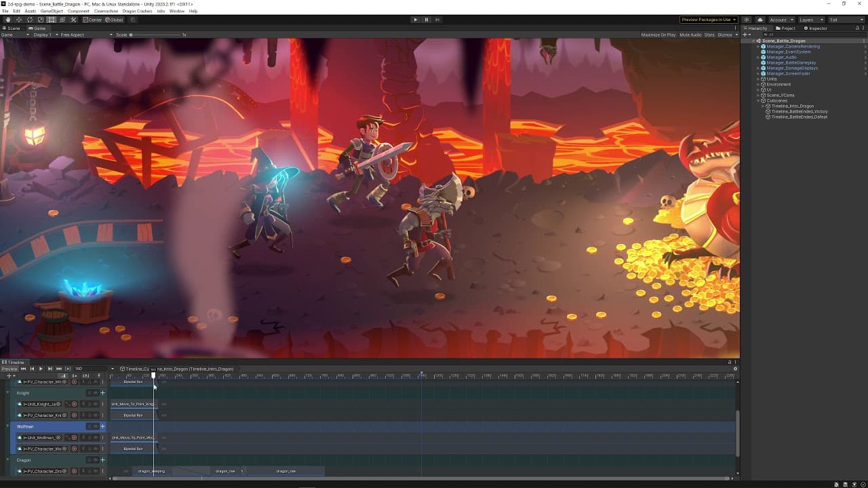The image size is (868, 488).
Task: Open the Layers dropdown
Action: [x=811, y=20]
